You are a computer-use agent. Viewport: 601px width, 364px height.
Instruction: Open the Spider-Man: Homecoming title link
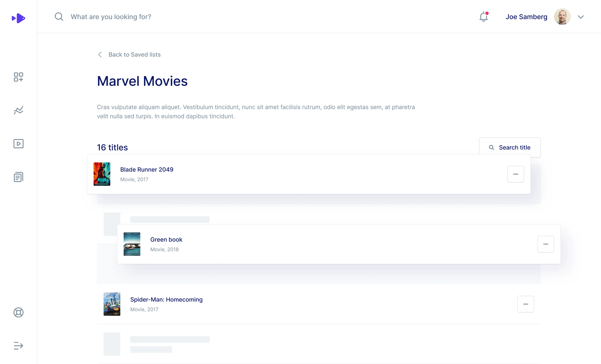(166, 299)
